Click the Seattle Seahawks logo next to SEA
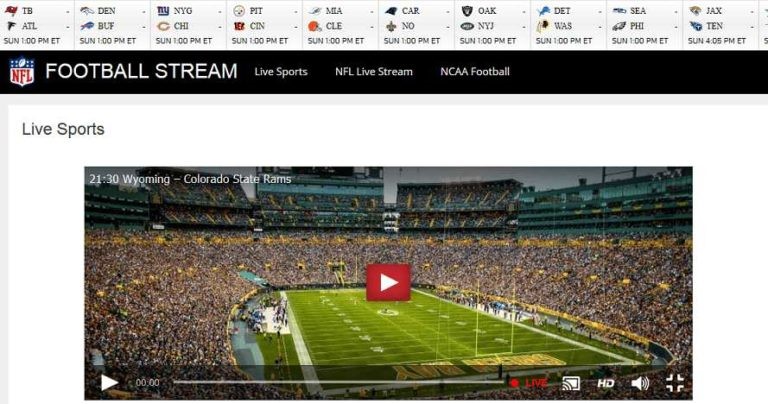 [620, 11]
